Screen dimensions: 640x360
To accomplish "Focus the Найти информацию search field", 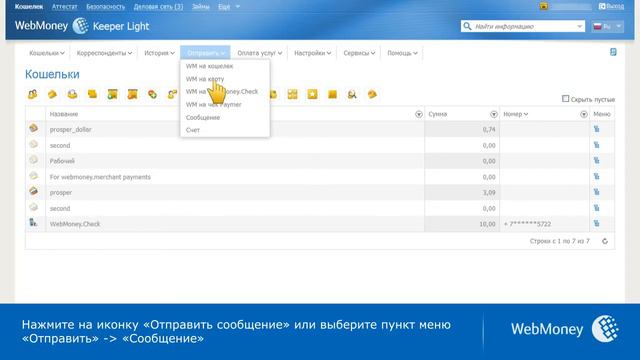I will pos(524,27).
